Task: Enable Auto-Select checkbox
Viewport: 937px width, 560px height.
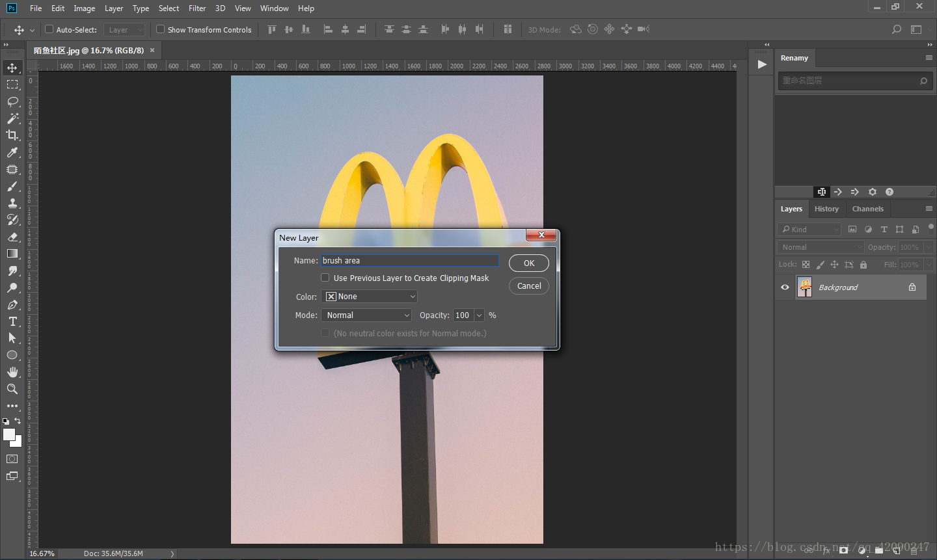Action: (x=49, y=29)
